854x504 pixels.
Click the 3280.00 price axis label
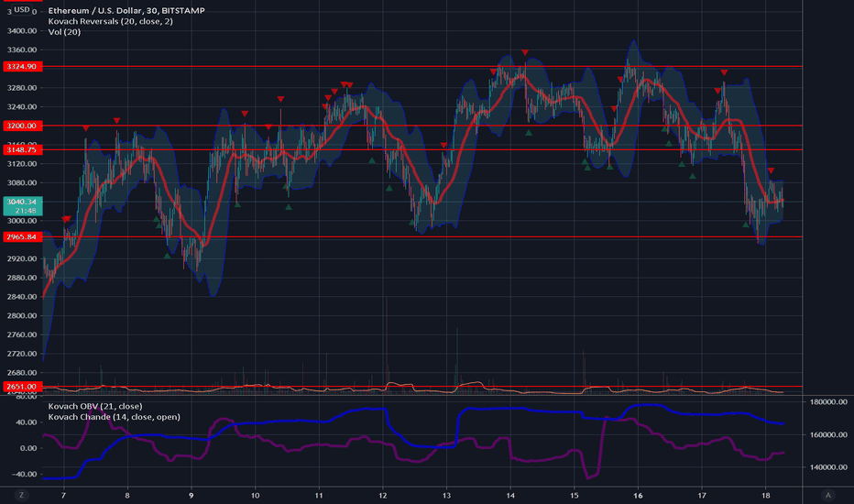22,88
